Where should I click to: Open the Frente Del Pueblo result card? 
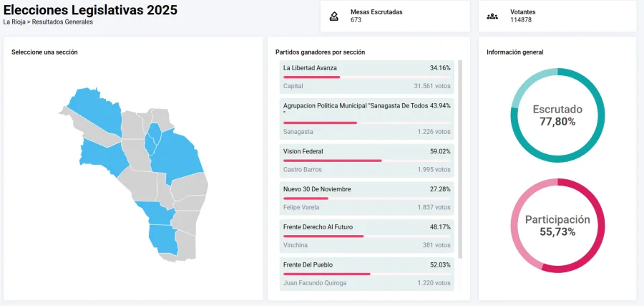pos(366,273)
